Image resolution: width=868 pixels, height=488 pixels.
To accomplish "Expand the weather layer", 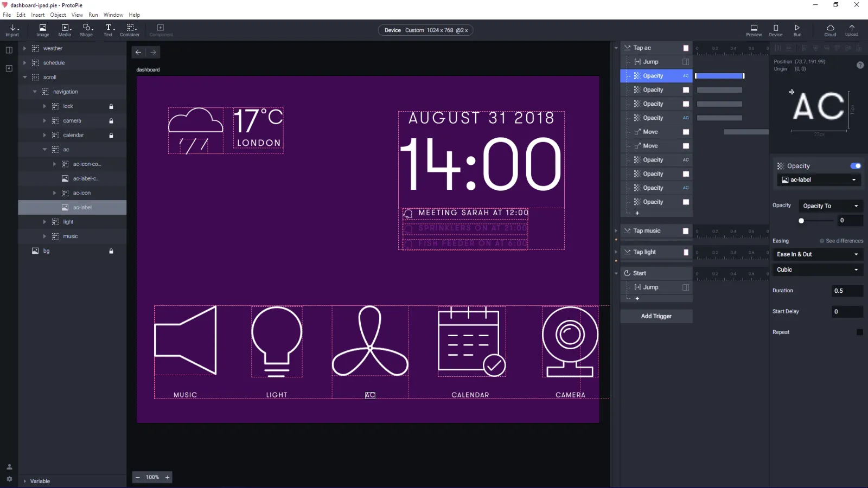I will tap(24, 48).
